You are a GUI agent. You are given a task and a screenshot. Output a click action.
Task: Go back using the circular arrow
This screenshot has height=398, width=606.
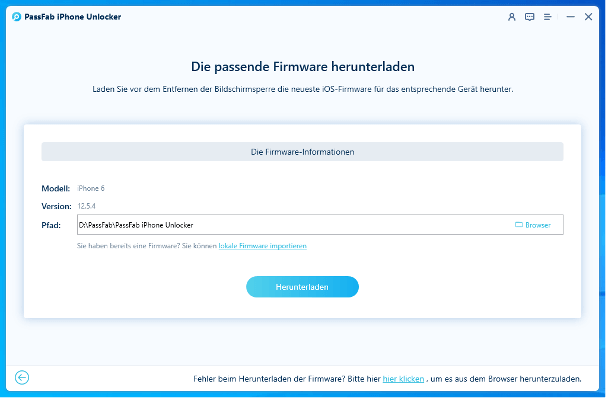tap(22, 378)
